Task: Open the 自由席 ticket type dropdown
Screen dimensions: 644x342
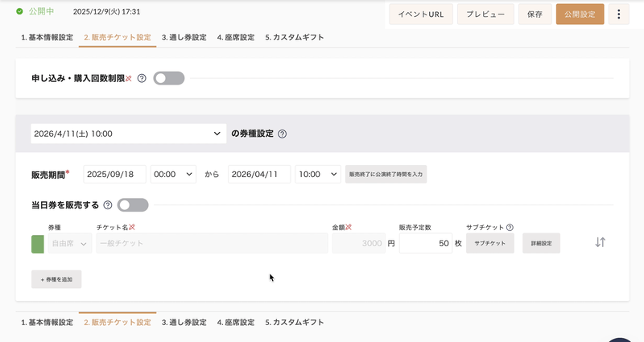Action: [x=70, y=243]
